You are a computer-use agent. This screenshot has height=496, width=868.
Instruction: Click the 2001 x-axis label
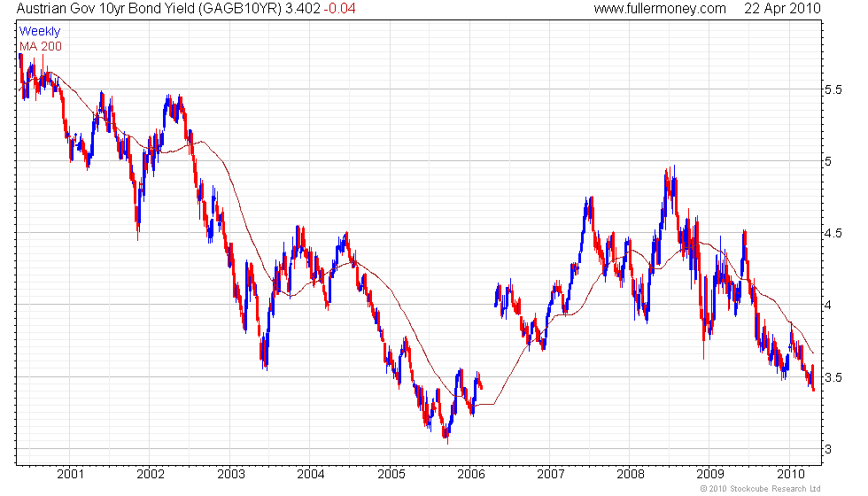pos(71,474)
